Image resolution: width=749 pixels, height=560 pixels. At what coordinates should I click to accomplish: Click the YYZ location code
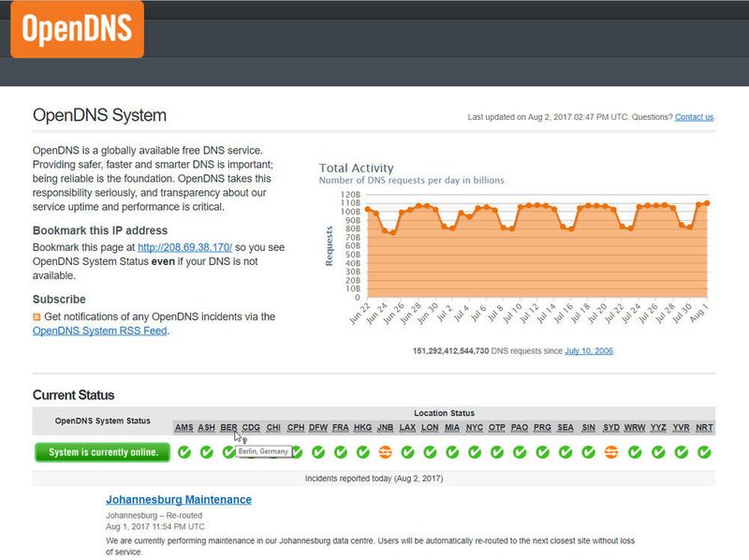click(658, 428)
